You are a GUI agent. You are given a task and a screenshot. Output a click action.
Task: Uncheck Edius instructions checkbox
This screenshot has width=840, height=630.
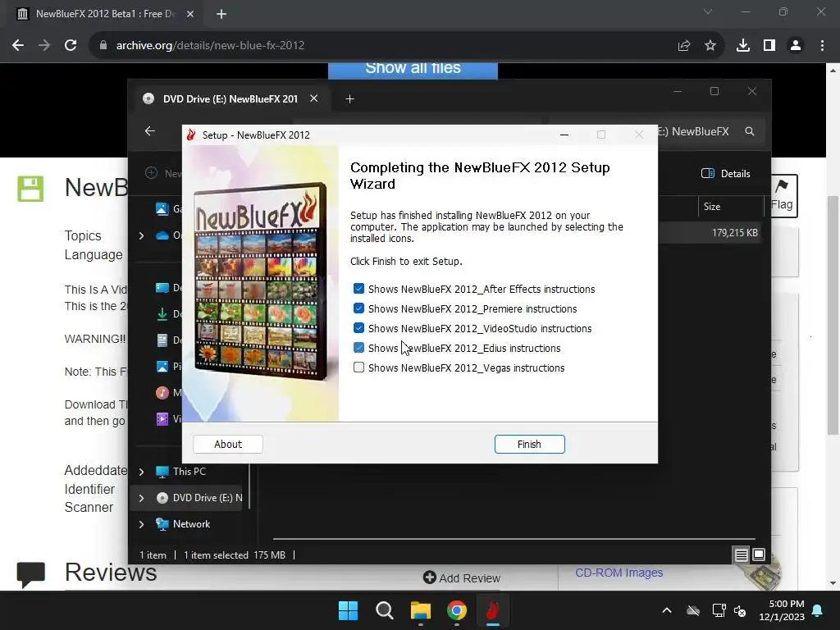point(359,348)
